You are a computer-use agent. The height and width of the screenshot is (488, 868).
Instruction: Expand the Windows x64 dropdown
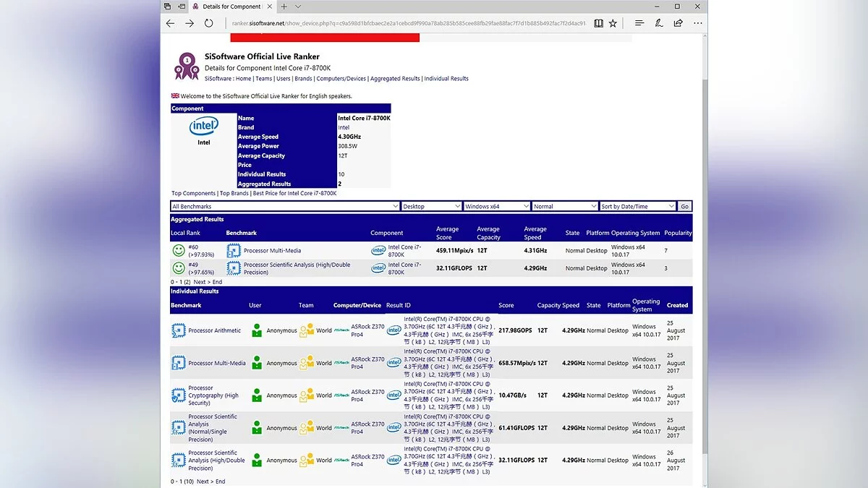(495, 207)
